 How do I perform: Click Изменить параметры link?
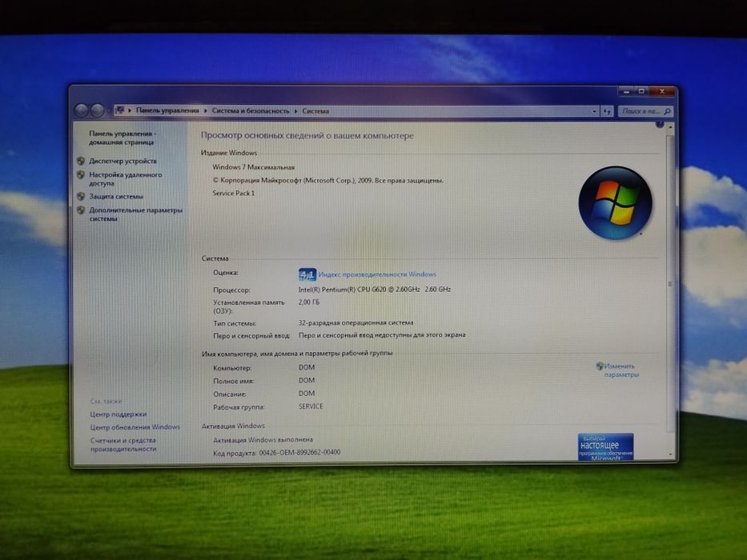click(x=621, y=370)
